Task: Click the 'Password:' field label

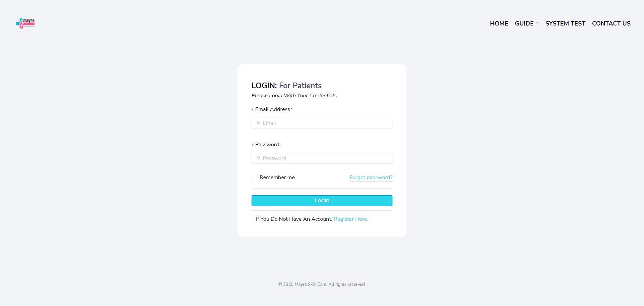Action: (267, 145)
